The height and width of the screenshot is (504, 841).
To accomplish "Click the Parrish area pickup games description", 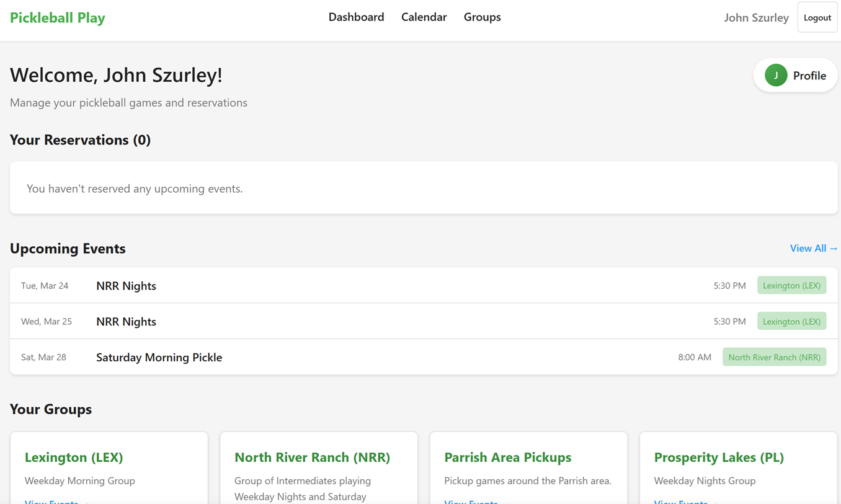I will tap(528, 480).
